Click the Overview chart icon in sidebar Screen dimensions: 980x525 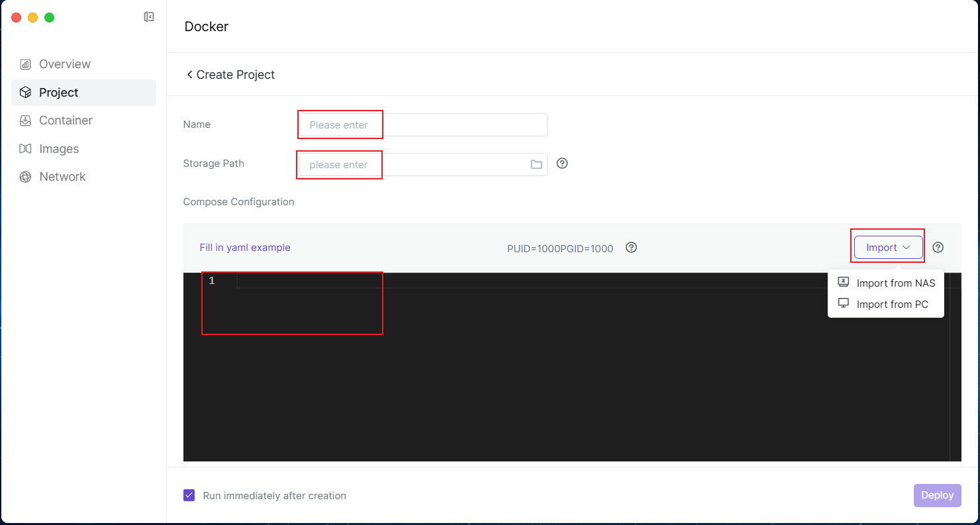pos(25,64)
